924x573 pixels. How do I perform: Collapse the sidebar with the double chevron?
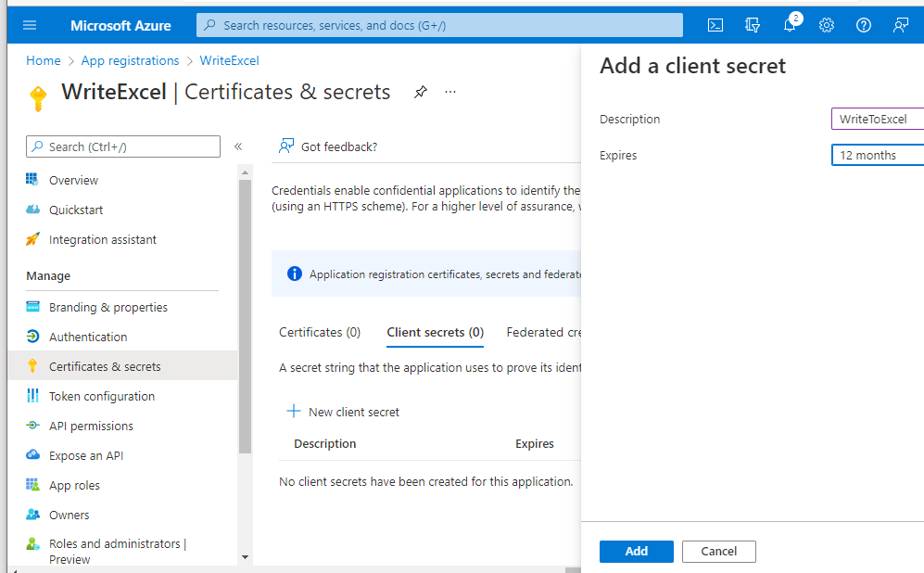[238, 146]
